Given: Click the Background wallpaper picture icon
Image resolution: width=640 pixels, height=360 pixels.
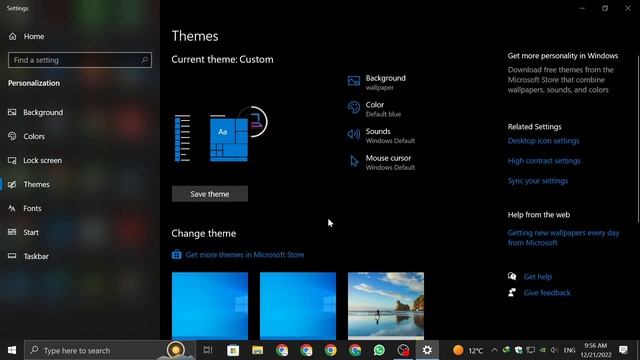Looking at the screenshot, I should click(x=354, y=81).
